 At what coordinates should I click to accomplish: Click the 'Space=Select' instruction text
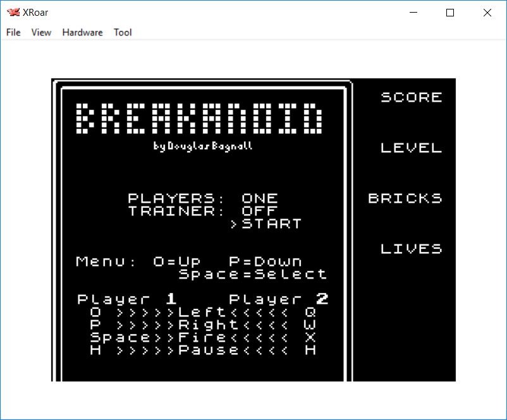click(x=252, y=274)
